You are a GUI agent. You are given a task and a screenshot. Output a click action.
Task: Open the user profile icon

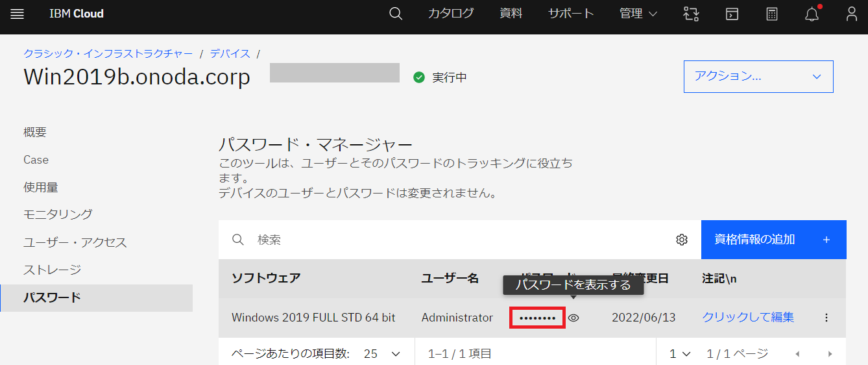click(852, 14)
